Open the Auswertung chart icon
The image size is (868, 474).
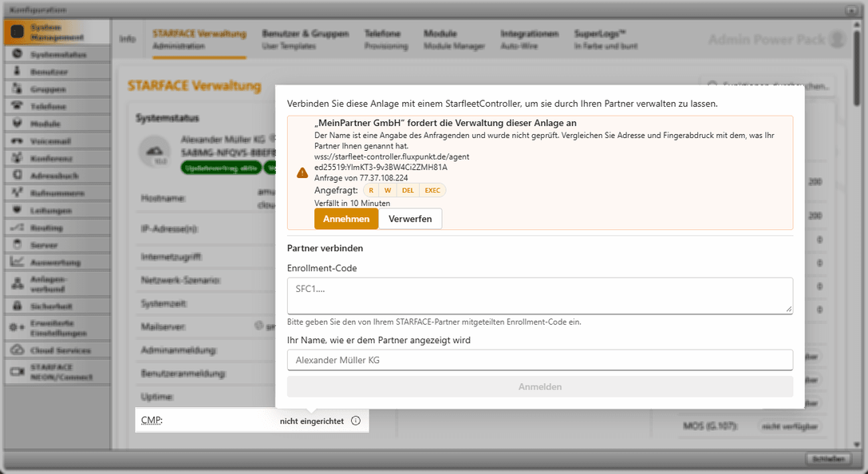click(x=18, y=262)
